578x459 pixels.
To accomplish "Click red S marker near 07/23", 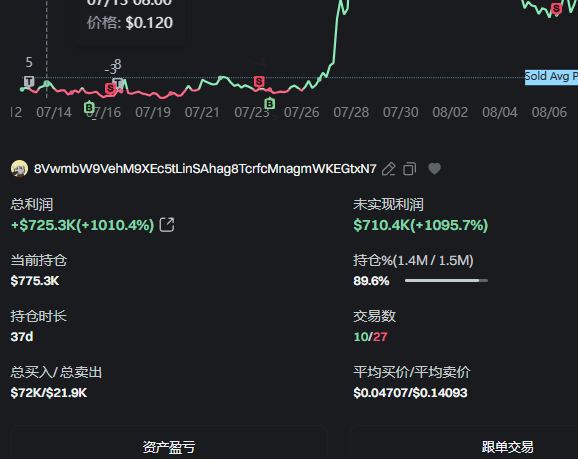I will coord(259,81).
